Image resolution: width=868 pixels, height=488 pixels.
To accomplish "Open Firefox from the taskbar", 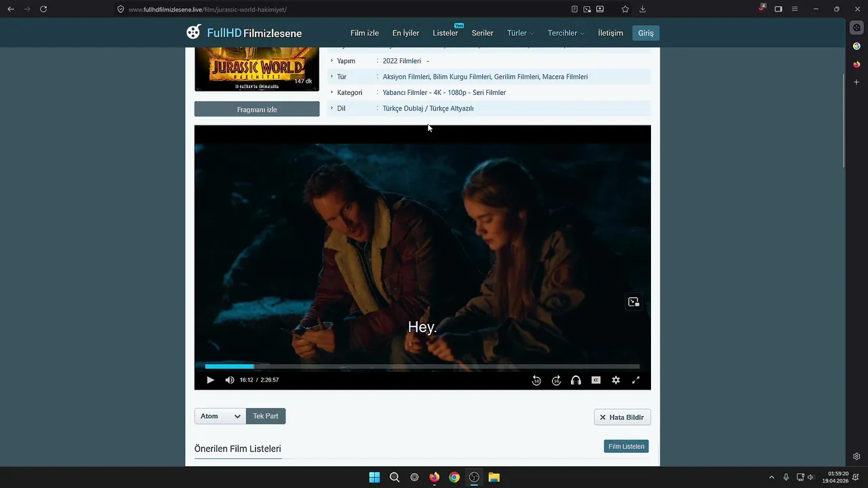I will tap(434, 477).
